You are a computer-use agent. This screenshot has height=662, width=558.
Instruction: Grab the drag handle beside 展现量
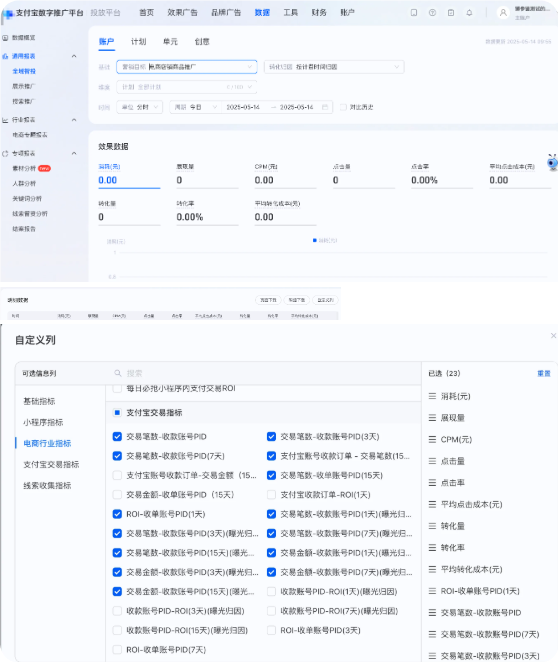pos(432,418)
